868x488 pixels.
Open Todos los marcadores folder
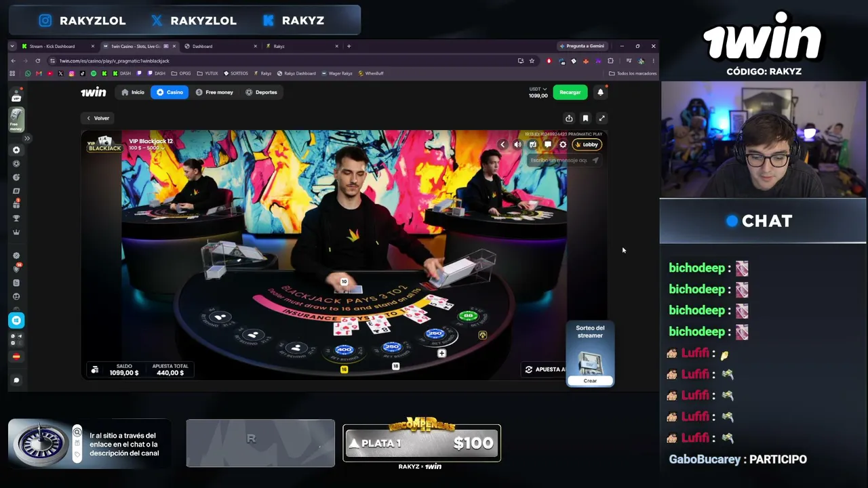(x=633, y=73)
